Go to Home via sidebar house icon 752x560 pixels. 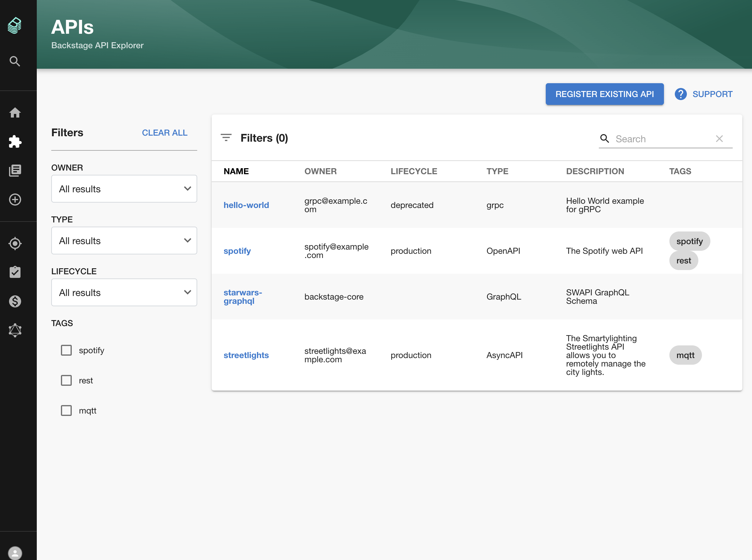(x=14, y=112)
